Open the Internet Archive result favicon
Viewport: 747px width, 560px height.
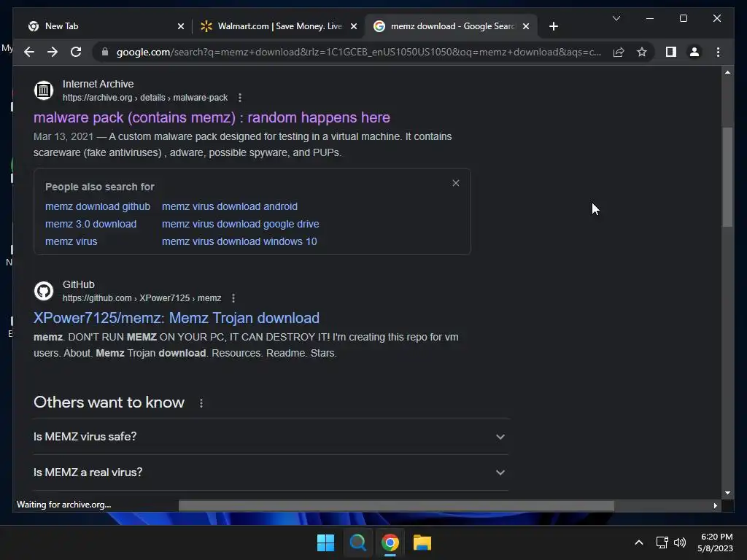tap(43, 90)
